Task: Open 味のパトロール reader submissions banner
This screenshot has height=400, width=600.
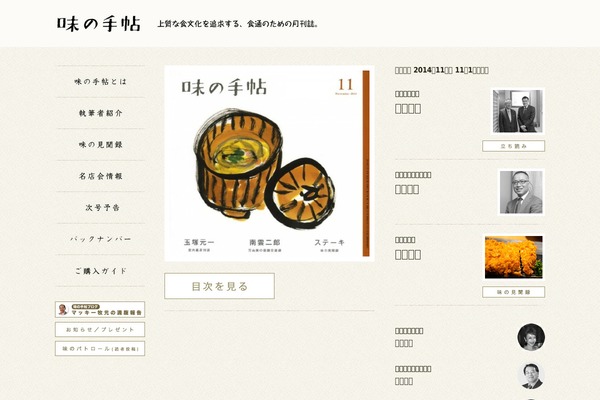Action: pos(100,349)
